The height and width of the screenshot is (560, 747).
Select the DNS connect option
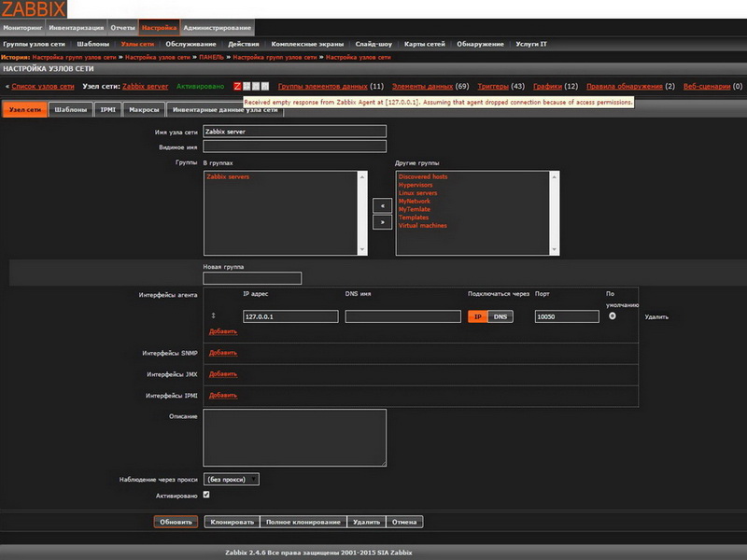click(500, 316)
